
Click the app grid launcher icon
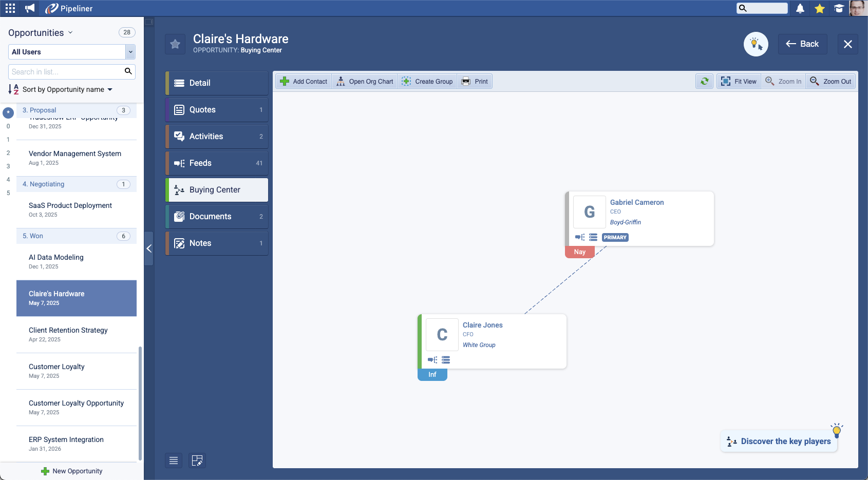click(x=10, y=8)
